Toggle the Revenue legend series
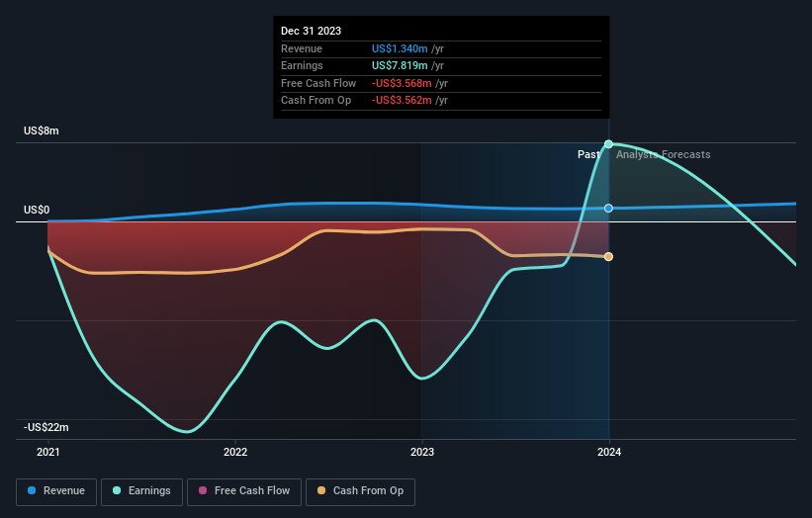Image resolution: width=812 pixels, height=518 pixels. coord(56,491)
